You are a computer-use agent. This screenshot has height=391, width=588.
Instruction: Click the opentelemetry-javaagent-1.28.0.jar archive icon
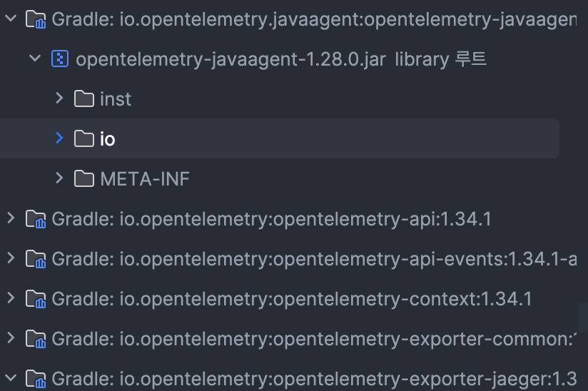[x=60, y=59]
